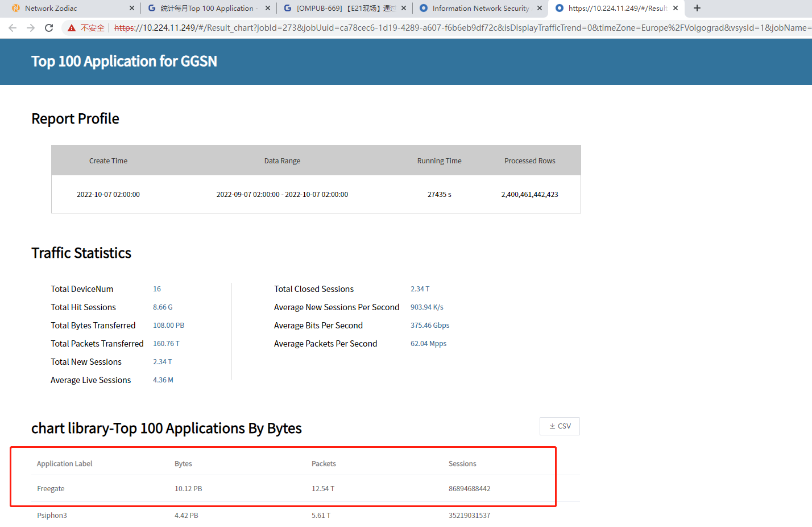Click the Application Label column header
This screenshot has width=812, height=527.
tap(65, 464)
